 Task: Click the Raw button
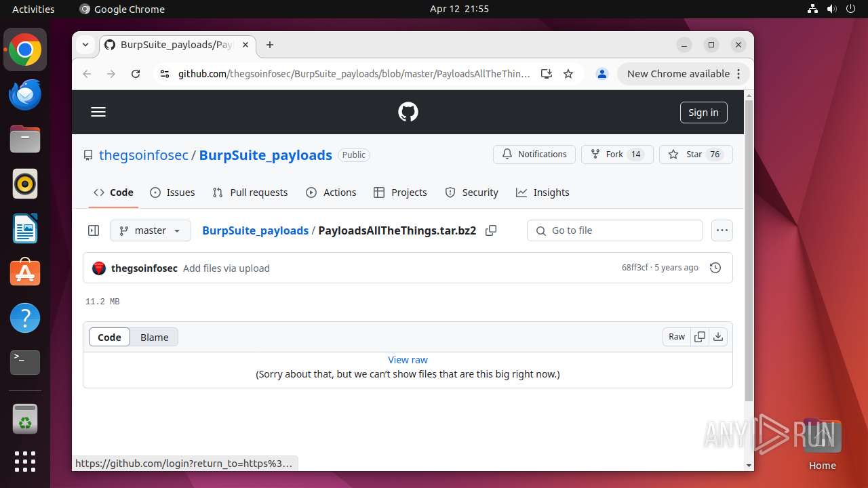pos(677,337)
